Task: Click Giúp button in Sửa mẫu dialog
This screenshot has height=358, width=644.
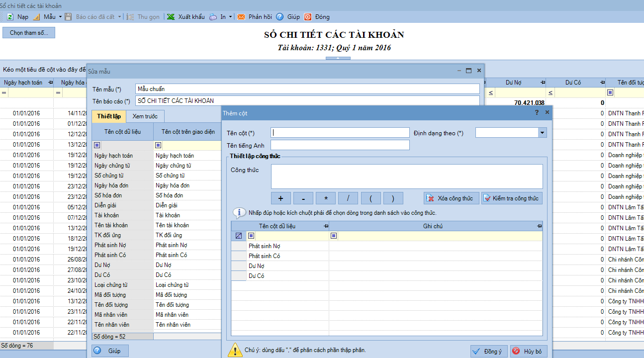Action: [x=110, y=351]
